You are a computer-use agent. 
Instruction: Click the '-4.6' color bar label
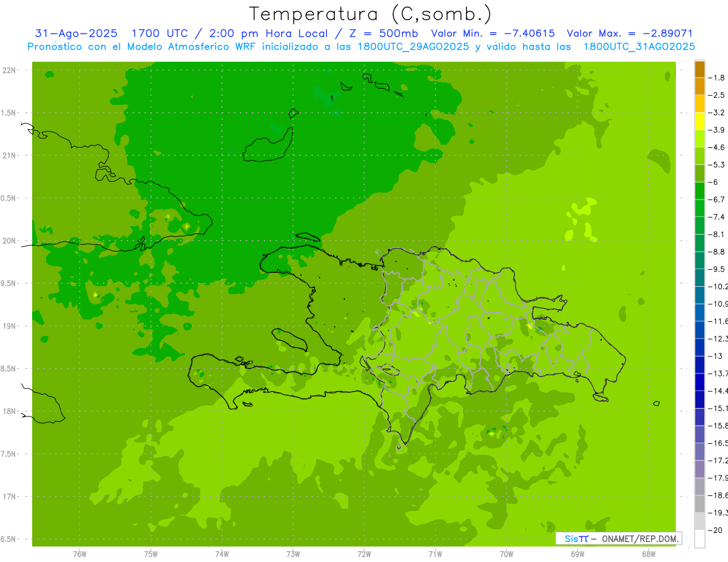pyautogui.click(x=716, y=147)
